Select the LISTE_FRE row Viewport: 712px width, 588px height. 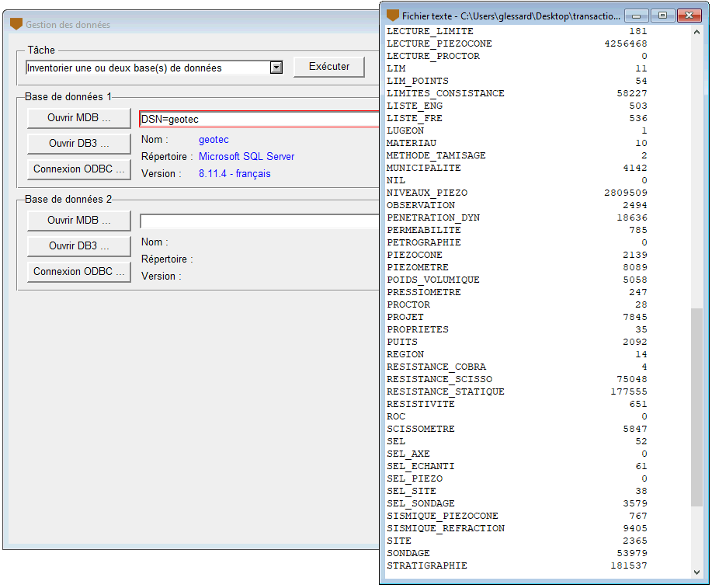point(517,118)
